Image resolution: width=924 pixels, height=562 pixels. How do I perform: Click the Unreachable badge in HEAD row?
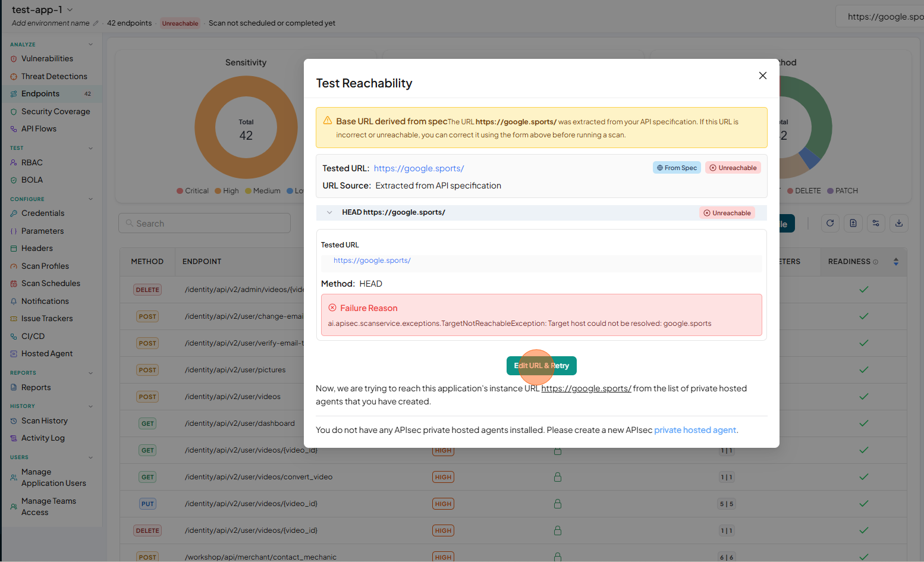(x=727, y=213)
